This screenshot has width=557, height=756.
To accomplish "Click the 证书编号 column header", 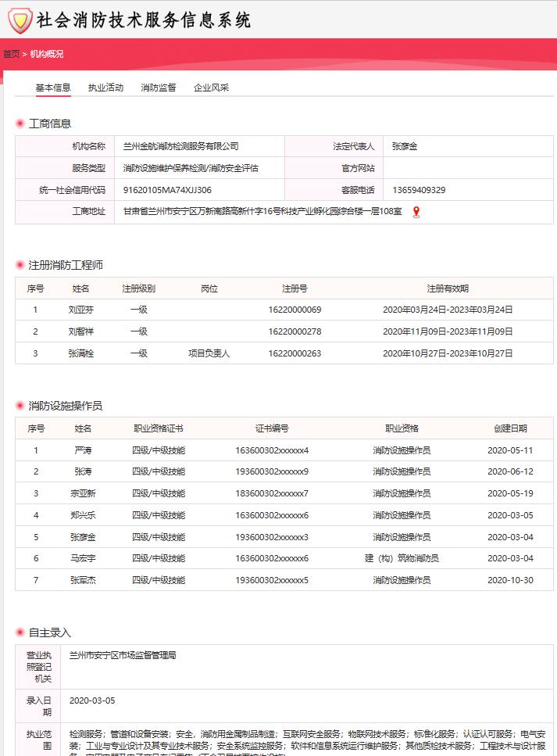I will (x=272, y=428).
